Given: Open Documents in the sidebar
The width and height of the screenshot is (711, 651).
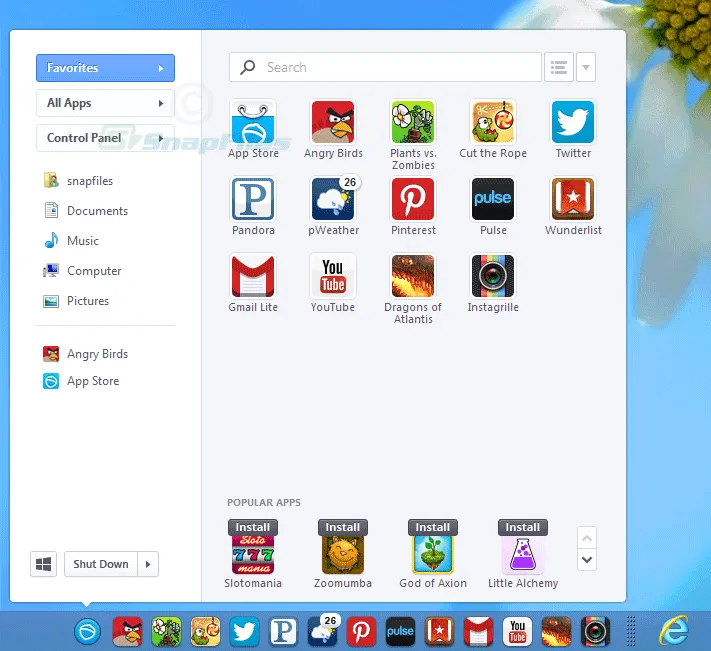Looking at the screenshot, I should [86, 211].
